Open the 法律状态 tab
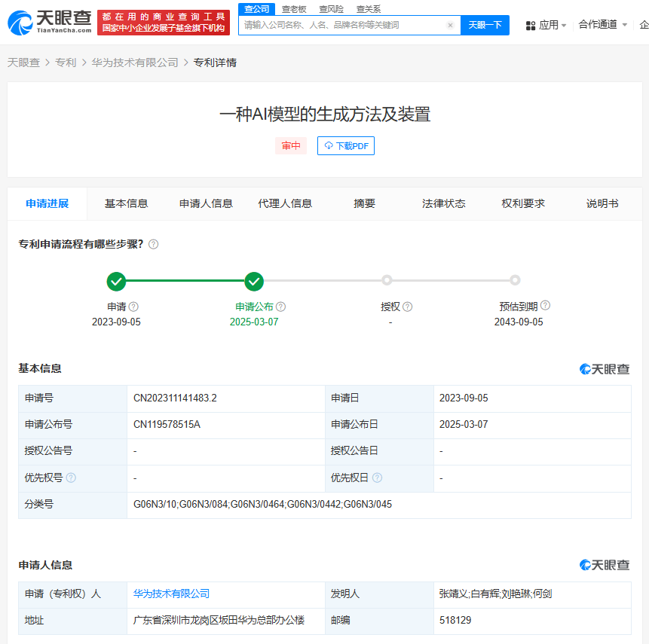Image resolution: width=649 pixels, height=644 pixels. click(x=444, y=203)
